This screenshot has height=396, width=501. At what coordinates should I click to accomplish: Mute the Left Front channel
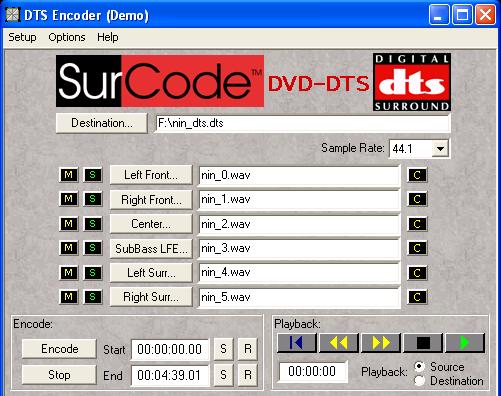point(69,175)
